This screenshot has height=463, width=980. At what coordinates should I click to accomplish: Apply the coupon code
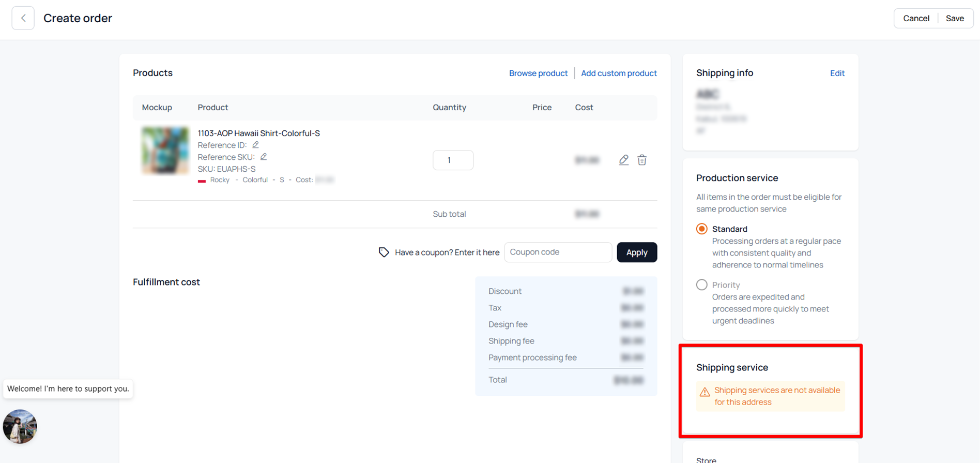pyautogui.click(x=637, y=252)
